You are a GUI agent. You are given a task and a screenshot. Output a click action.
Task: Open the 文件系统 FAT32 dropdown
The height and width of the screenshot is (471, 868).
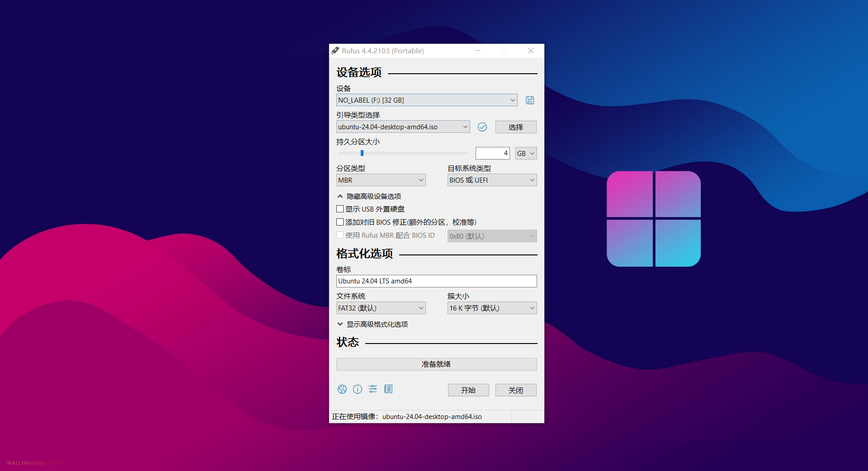click(x=381, y=308)
